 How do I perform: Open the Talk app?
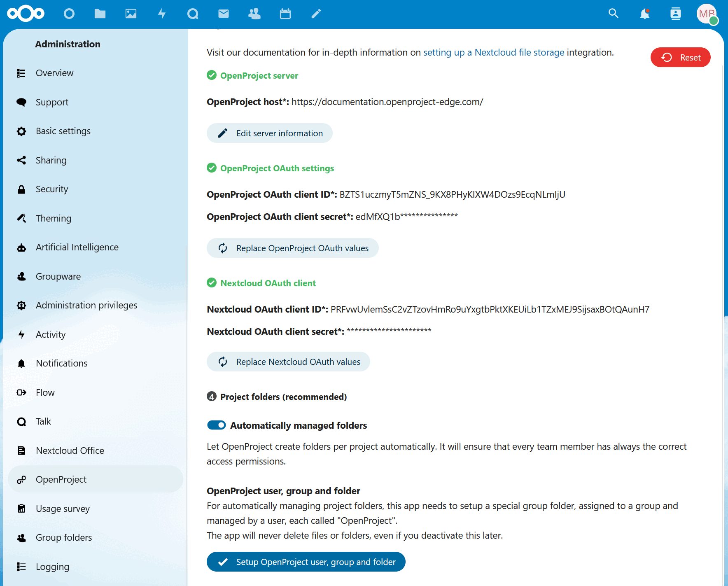point(193,14)
